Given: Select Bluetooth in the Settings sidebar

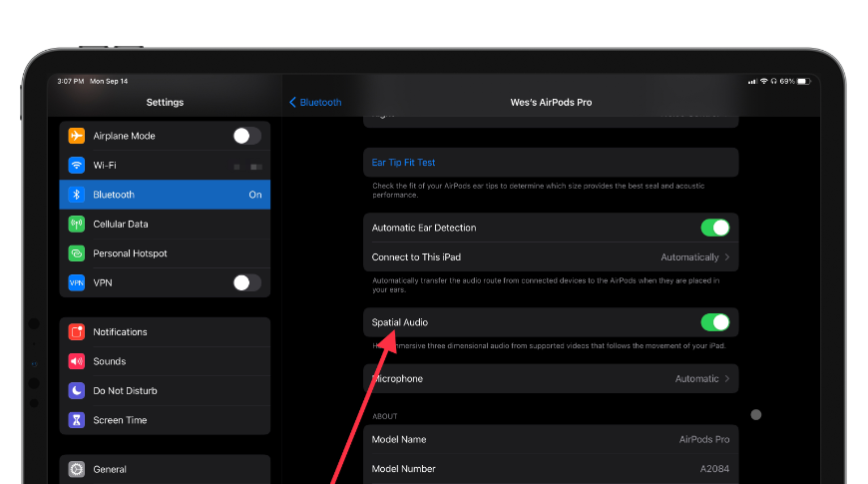Looking at the screenshot, I should [x=165, y=195].
